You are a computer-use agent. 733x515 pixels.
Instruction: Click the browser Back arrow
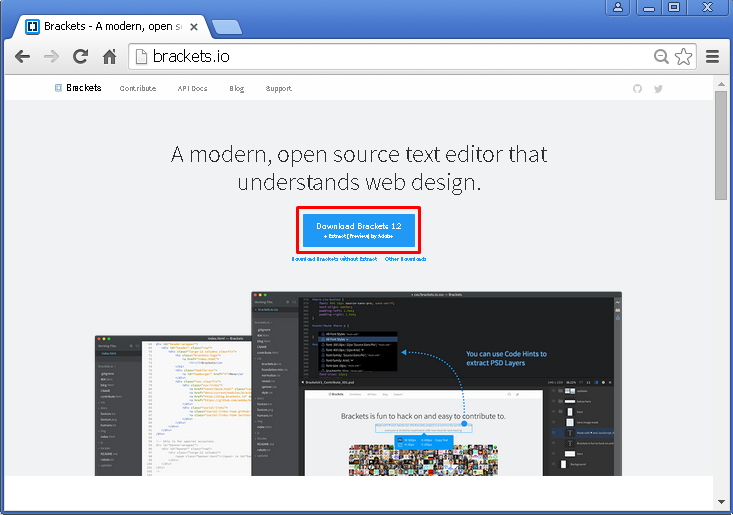[x=22, y=57]
